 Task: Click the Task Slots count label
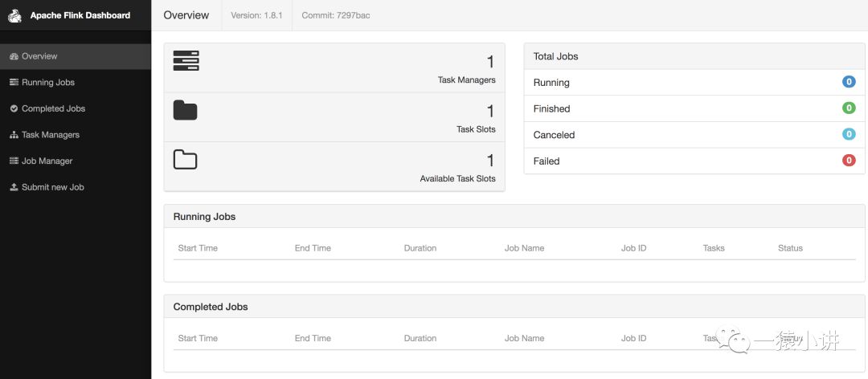click(x=476, y=129)
